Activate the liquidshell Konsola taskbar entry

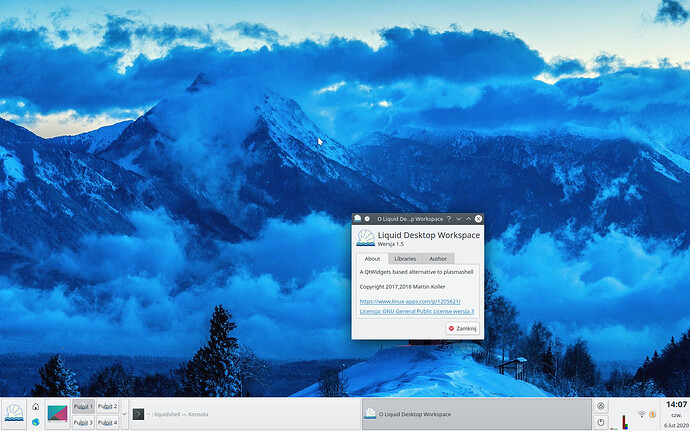[x=245, y=414]
